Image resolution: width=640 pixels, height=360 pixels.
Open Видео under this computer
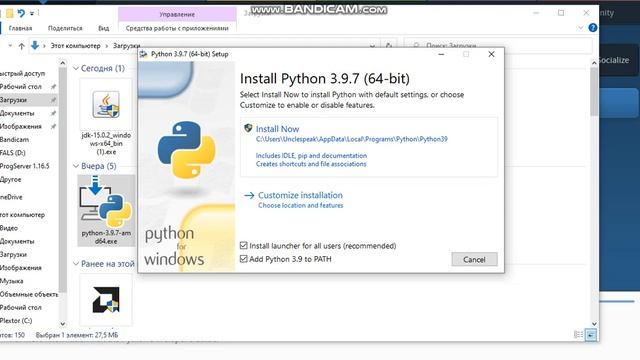9,228
